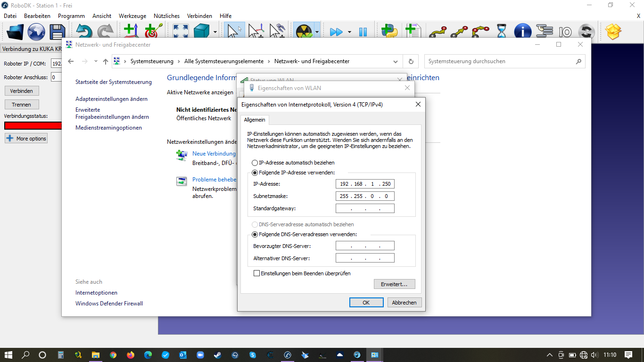Pause the simulation in the toolbar

363,32
